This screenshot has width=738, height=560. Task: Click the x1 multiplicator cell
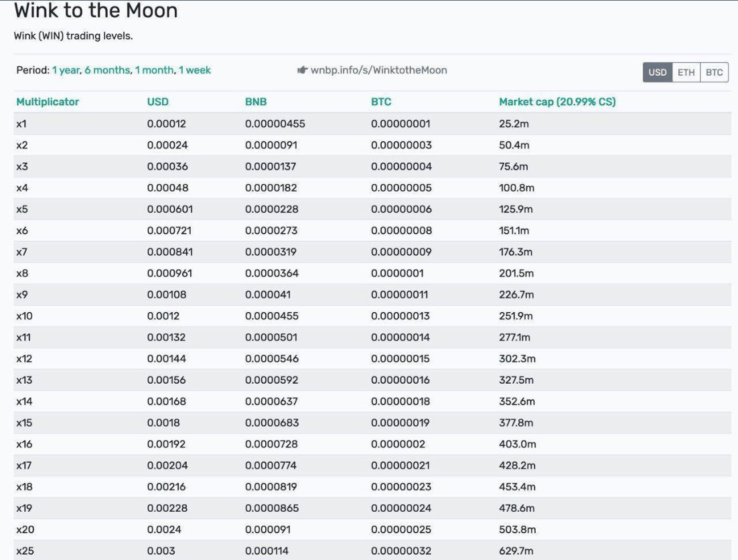coord(21,124)
